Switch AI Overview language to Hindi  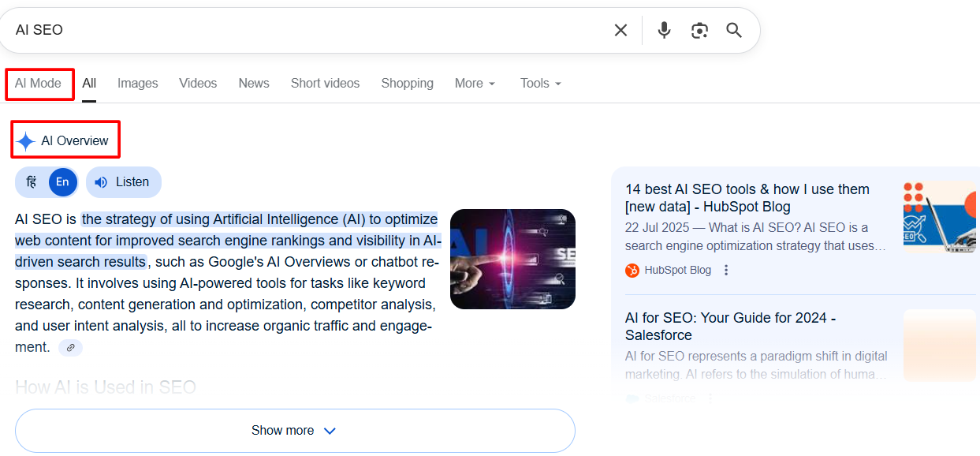32,182
